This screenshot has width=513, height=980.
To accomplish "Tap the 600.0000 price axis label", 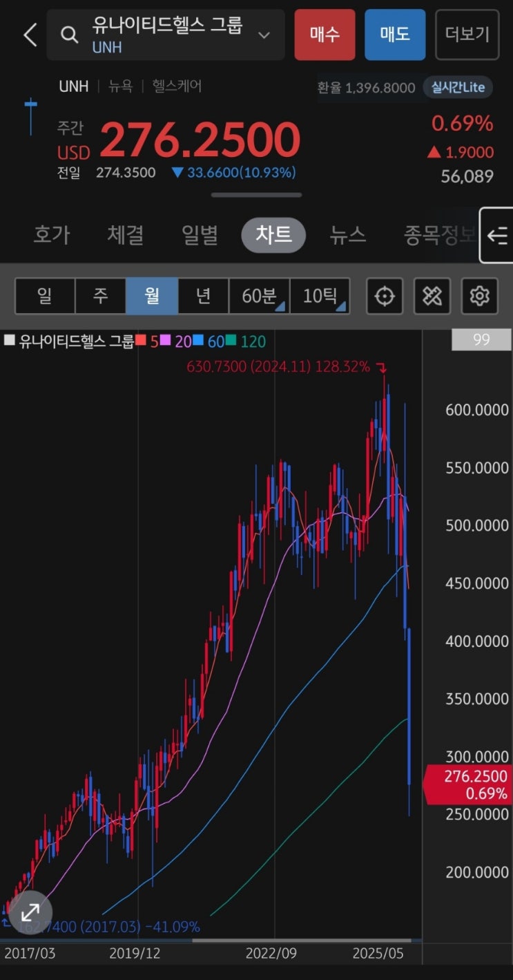I will (477, 410).
